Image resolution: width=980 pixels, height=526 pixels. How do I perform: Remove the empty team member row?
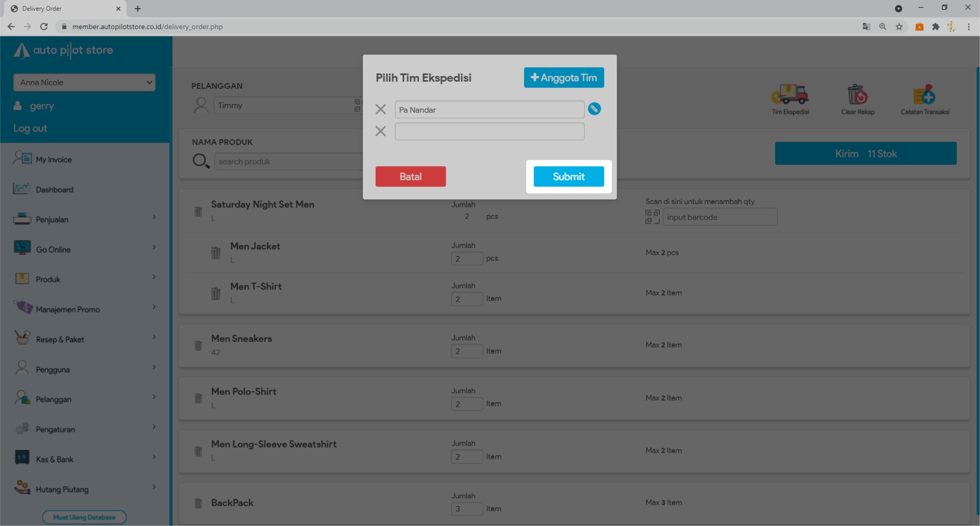(x=380, y=131)
